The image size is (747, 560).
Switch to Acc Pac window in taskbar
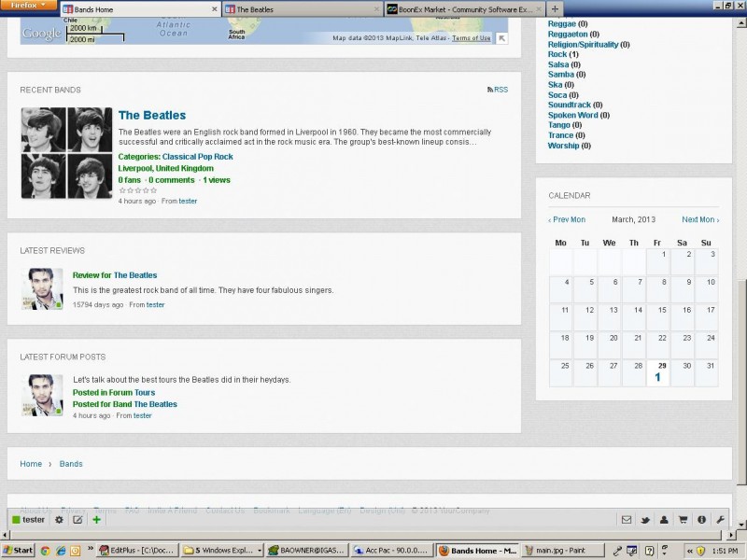click(x=392, y=551)
